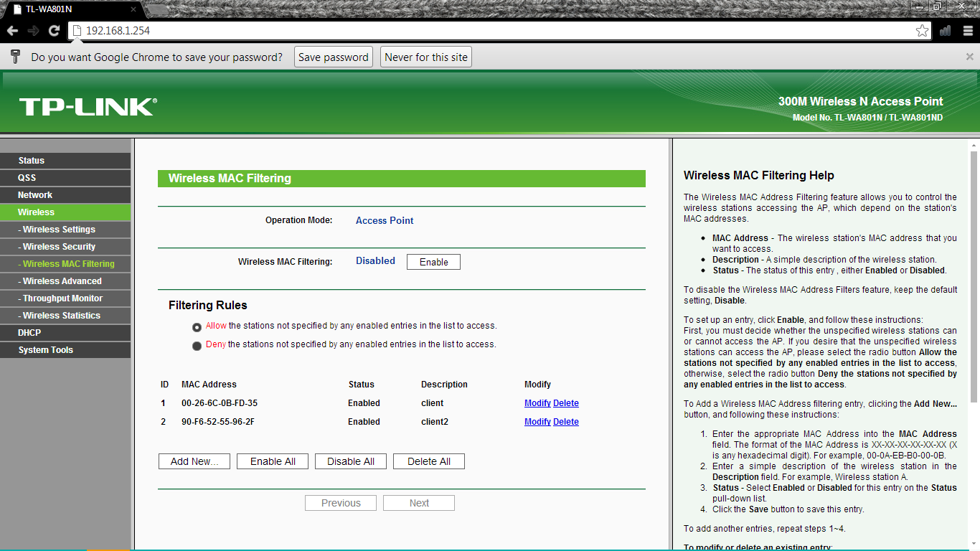Select the Allow filtering rule radio button
980x551 pixels.
click(x=196, y=326)
